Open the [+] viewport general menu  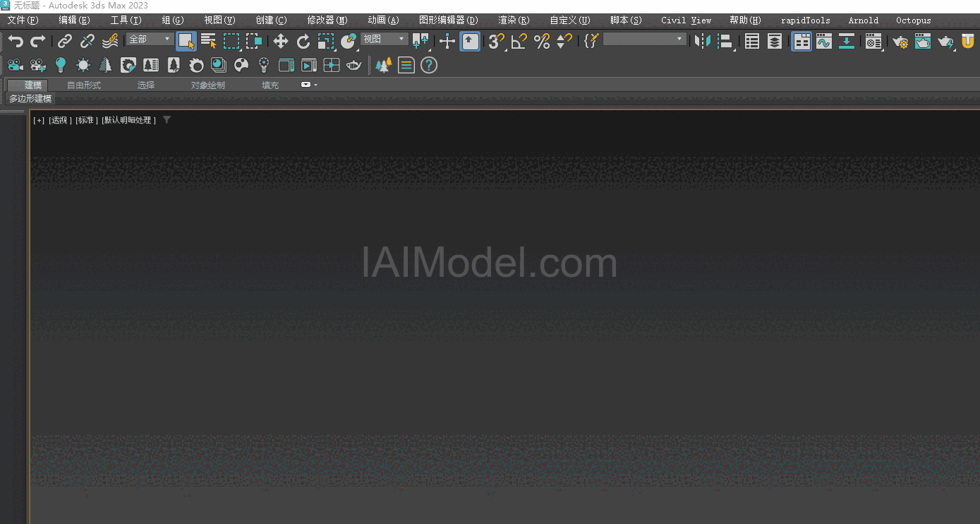[x=39, y=120]
